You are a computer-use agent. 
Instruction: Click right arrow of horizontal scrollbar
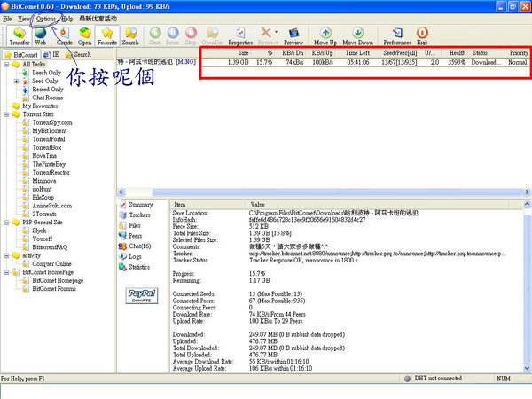point(527,192)
